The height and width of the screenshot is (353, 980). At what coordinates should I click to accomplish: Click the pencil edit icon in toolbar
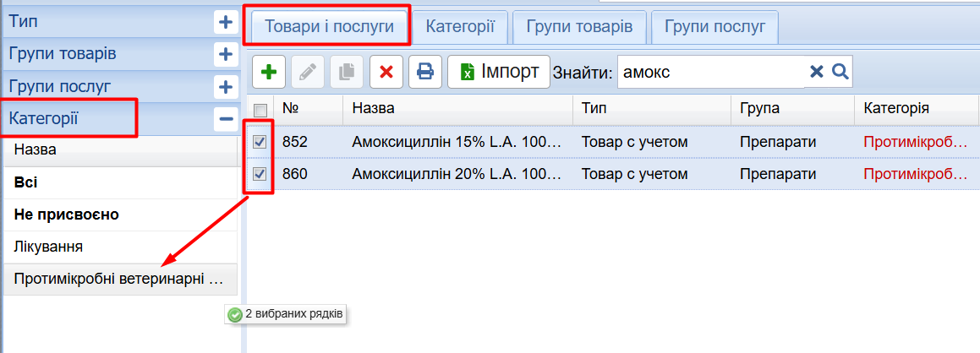click(308, 72)
